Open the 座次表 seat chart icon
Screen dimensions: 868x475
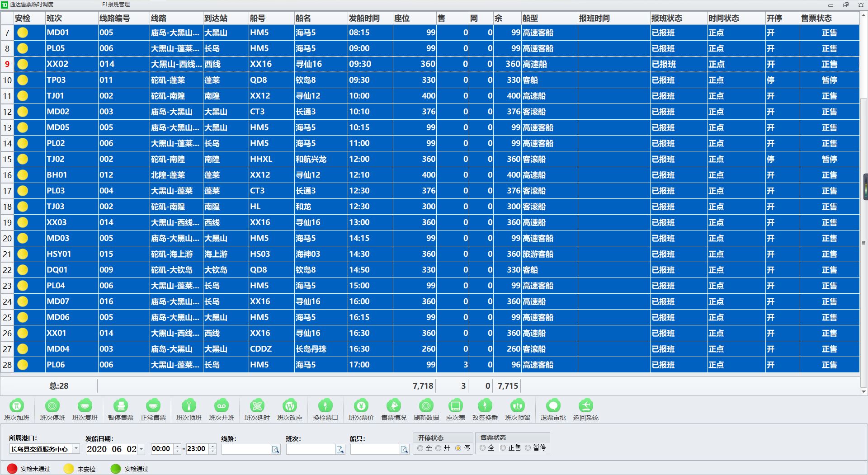[455, 406]
